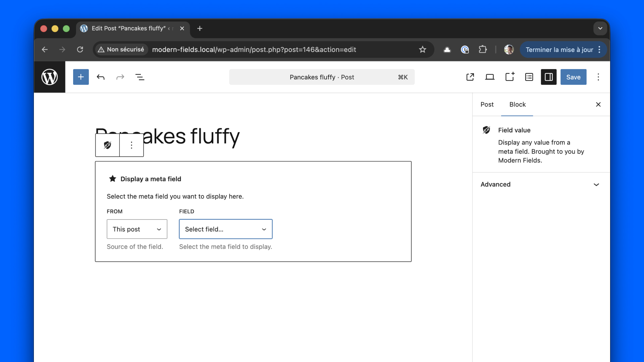Open 'Pancakes fluffy · Post' command palette
Viewport: 644px width, 362px height.
(322, 77)
